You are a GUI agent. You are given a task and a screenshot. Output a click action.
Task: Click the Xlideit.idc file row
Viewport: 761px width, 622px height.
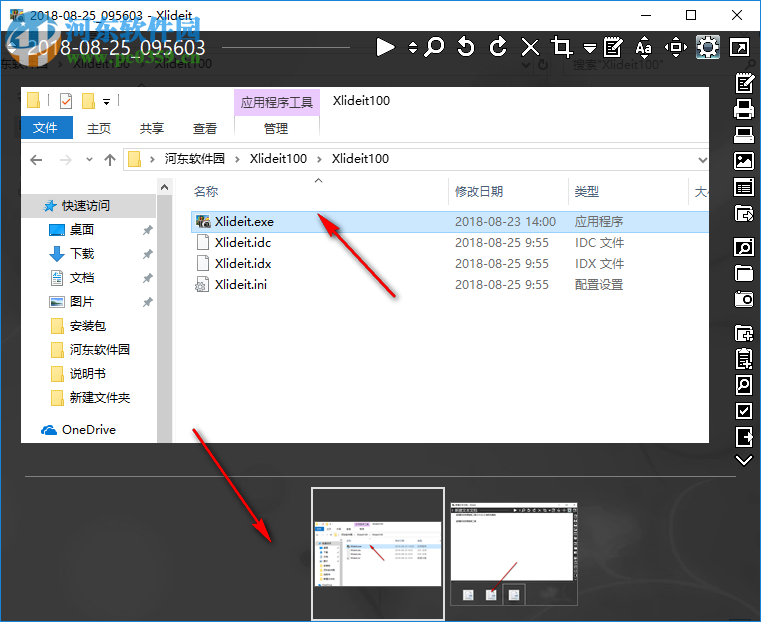pyautogui.click(x=449, y=243)
